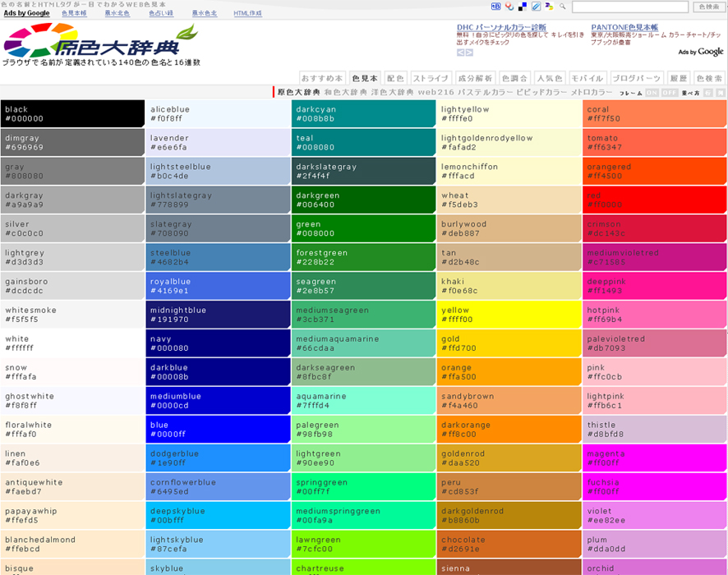Follow the HTML作成 link
This screenshot has width=728, height=575.
click(247, 14)
